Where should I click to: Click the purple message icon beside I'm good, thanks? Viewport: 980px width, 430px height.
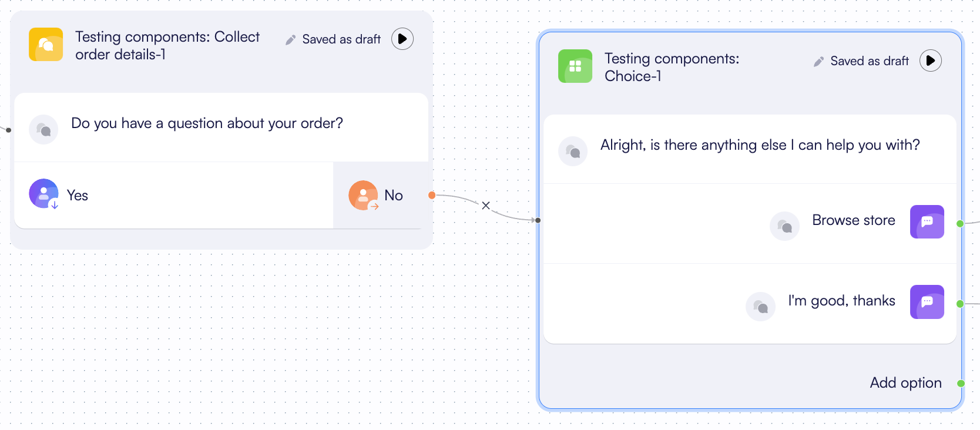point(927,302)
